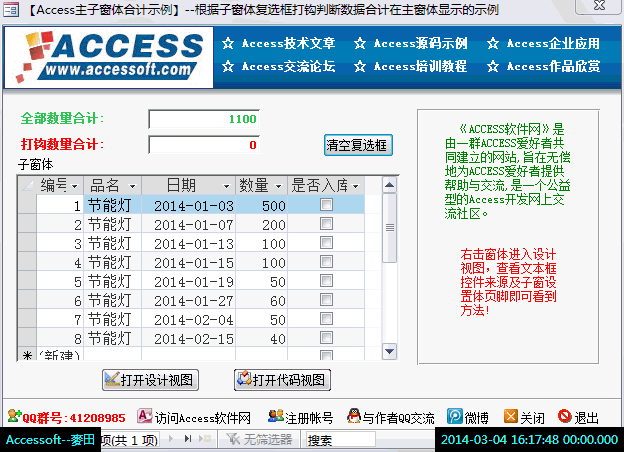Click subform scrollbar down arrow
This screenshot has height=452, width=624.
[389, 351]
